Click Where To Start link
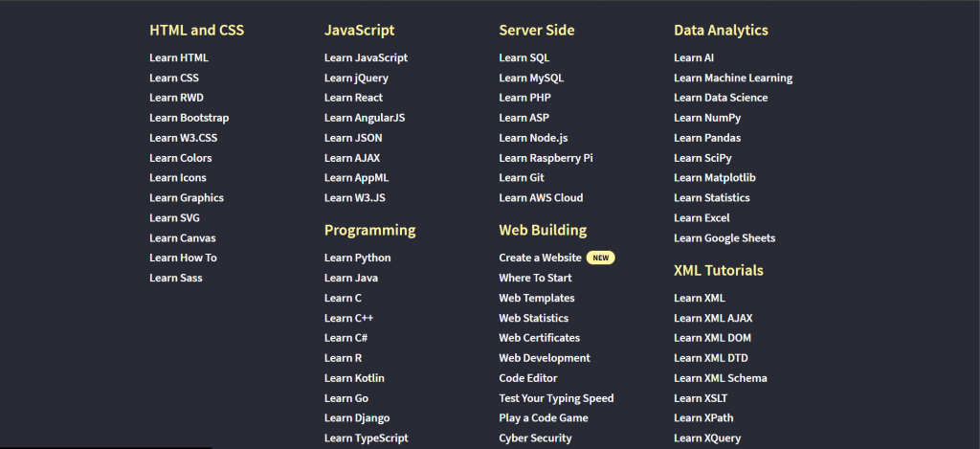 (x=536, y=278)
